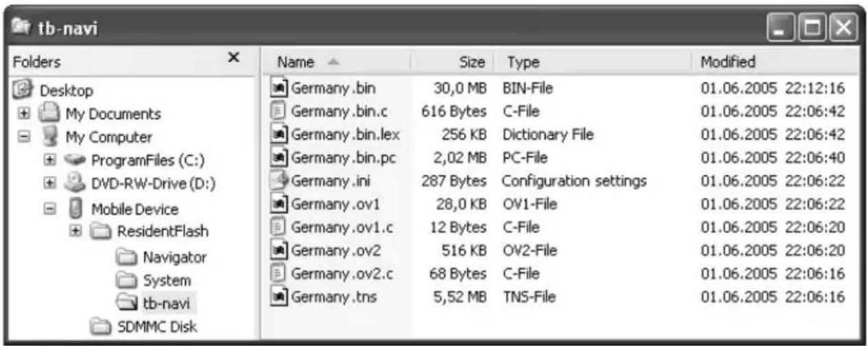The width and height of the screenshot is (868, 346).
Task: Close the Folders pane
Action: point(233,60)
